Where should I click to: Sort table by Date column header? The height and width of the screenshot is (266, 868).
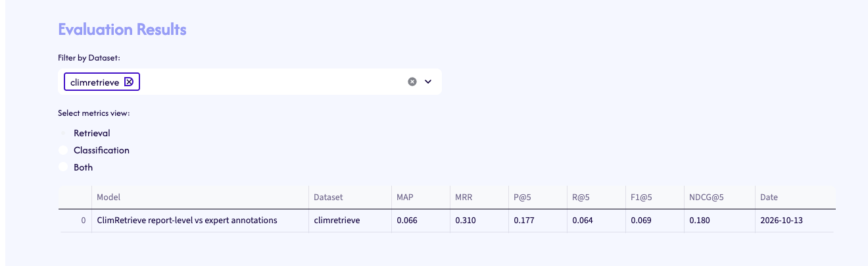point(796,198)
